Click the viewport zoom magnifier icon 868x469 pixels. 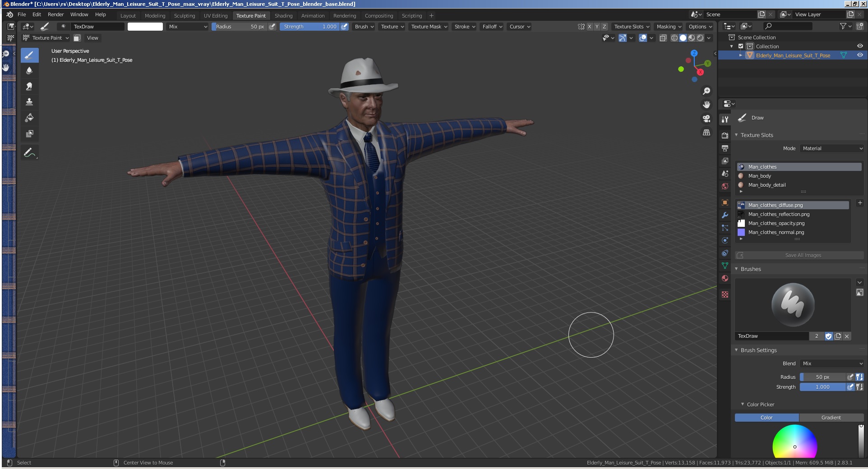706,92
